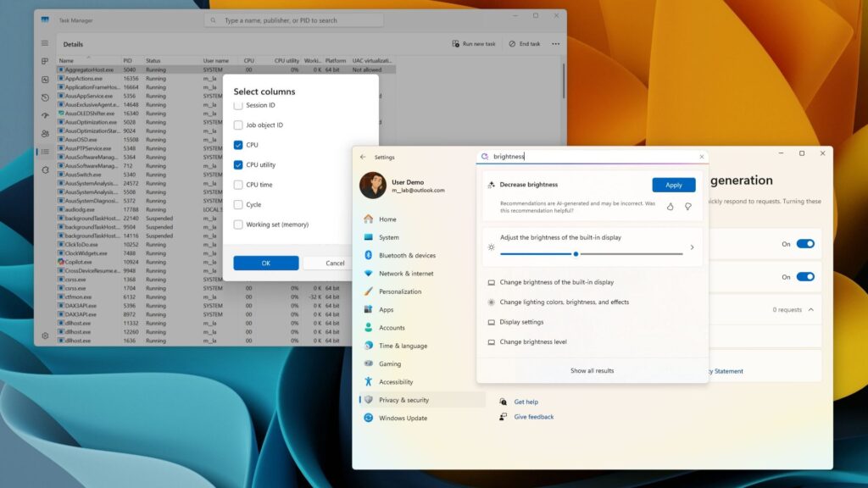Choose Display settings from search results
Image resolution: width=868 pixels, height=488 pixels.
[x=521, y=322]
